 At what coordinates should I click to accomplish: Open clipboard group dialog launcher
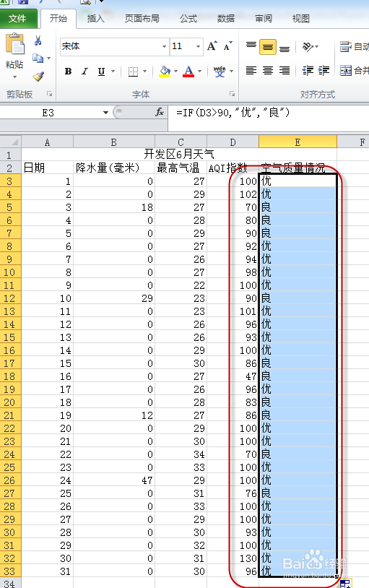(50, 94)
